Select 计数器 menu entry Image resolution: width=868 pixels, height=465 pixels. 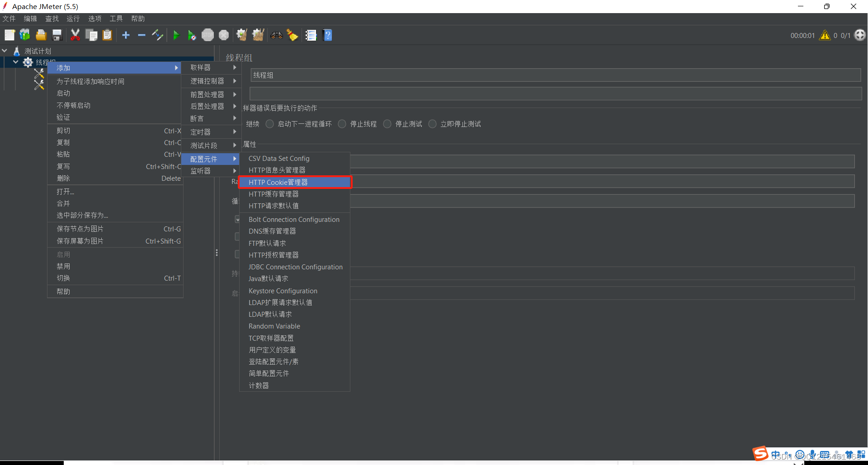[x=295, y=385]
